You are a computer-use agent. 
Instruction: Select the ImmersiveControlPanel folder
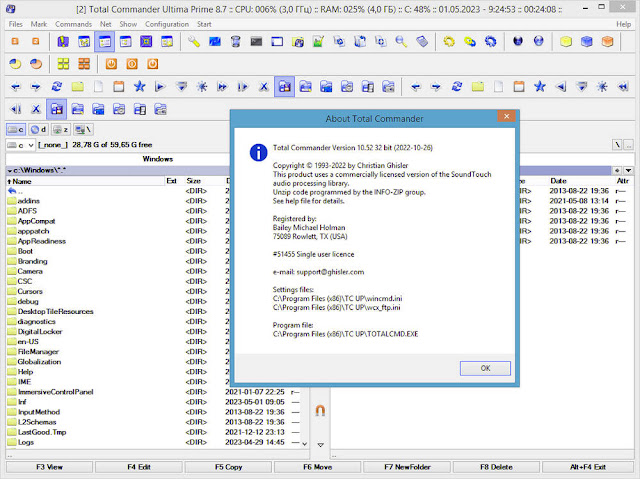coord(56,392)
